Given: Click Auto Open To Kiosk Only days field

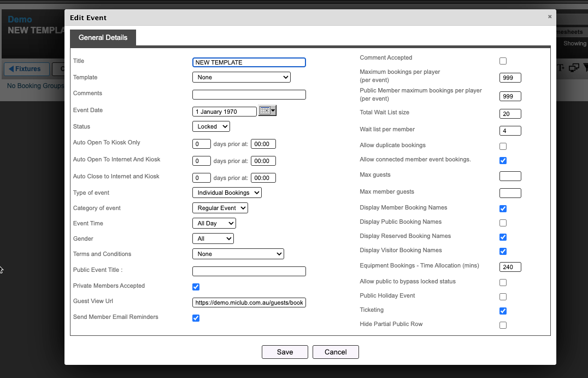Looking at the screenshot, I should 202,144.
